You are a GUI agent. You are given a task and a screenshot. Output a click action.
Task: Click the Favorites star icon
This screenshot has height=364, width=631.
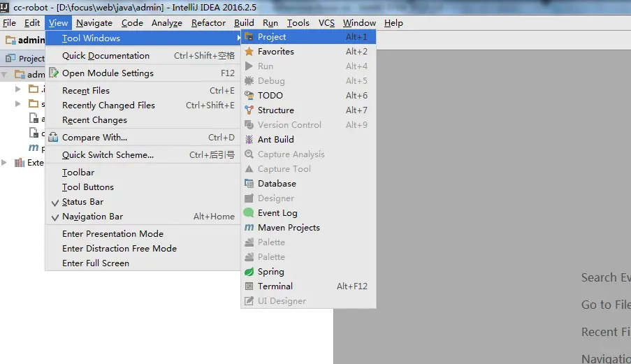point(249,52)
